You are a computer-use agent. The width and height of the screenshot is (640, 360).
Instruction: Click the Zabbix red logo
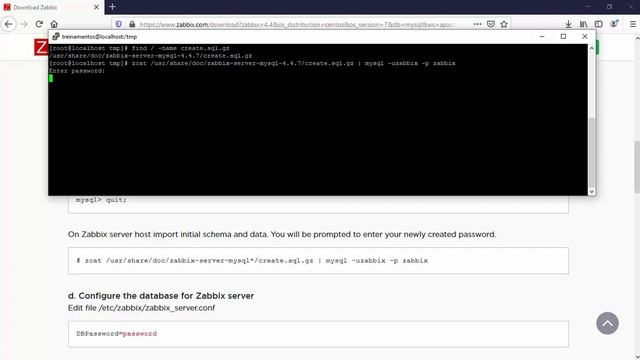tap(41, 47)
